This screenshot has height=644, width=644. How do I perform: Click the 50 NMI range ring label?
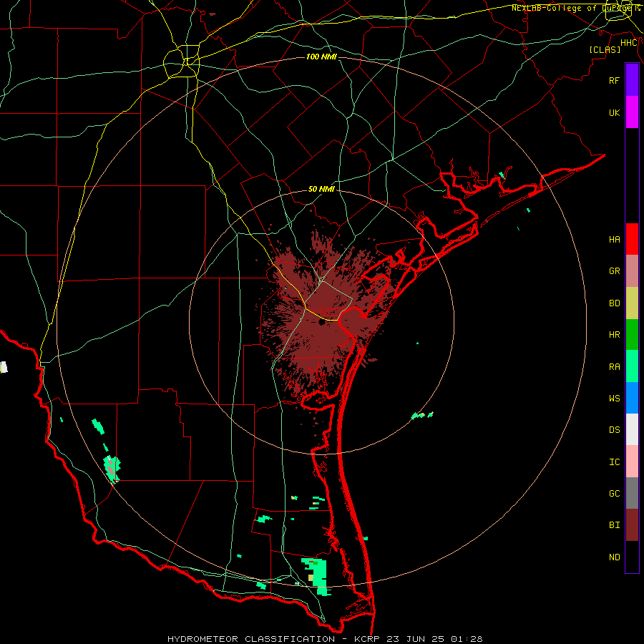(x=321, y=189)
